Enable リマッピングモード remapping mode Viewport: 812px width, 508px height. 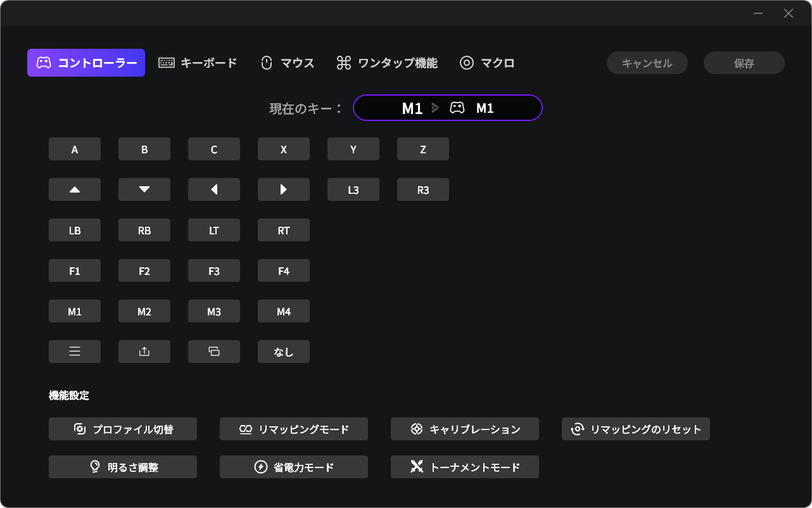[x=294, y=429]
